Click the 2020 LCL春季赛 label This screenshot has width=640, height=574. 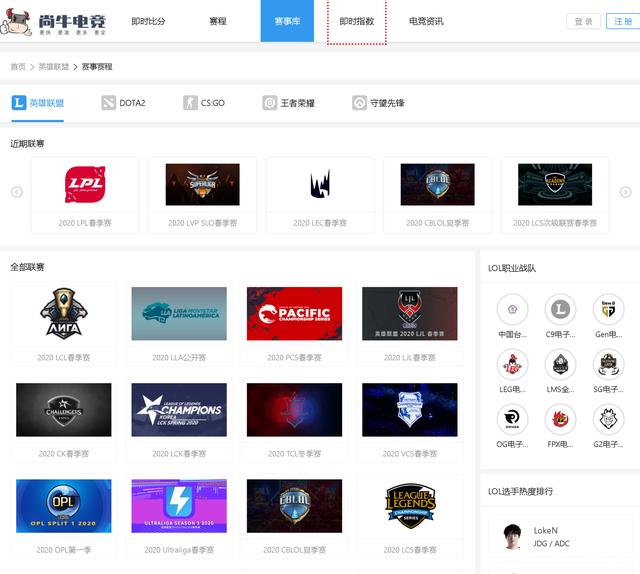(x=64, y=358)
